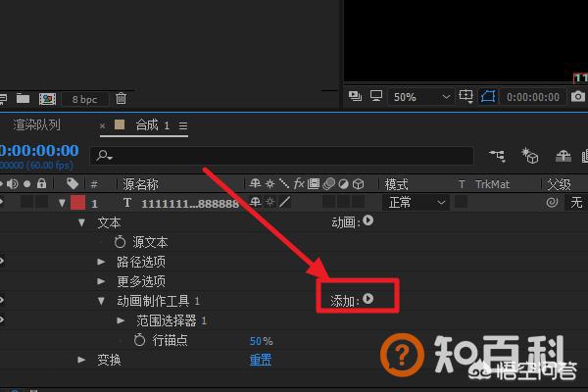Toggle collapse transformations switch on layer 1
The height and width of the screenshot is (392, 588).
coord(270,202)
